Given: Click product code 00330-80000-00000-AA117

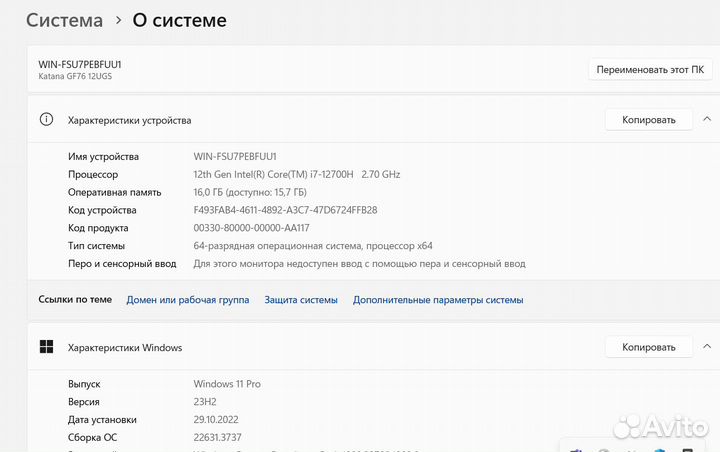Looking at the screenshot, I should tap(251, 228).
